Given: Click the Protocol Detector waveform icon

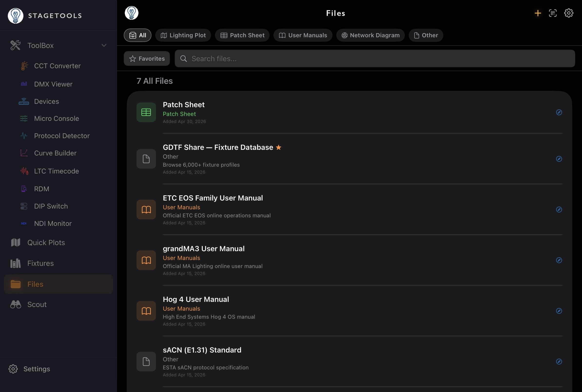Looking at the screenshot, I should pos(24,136).
